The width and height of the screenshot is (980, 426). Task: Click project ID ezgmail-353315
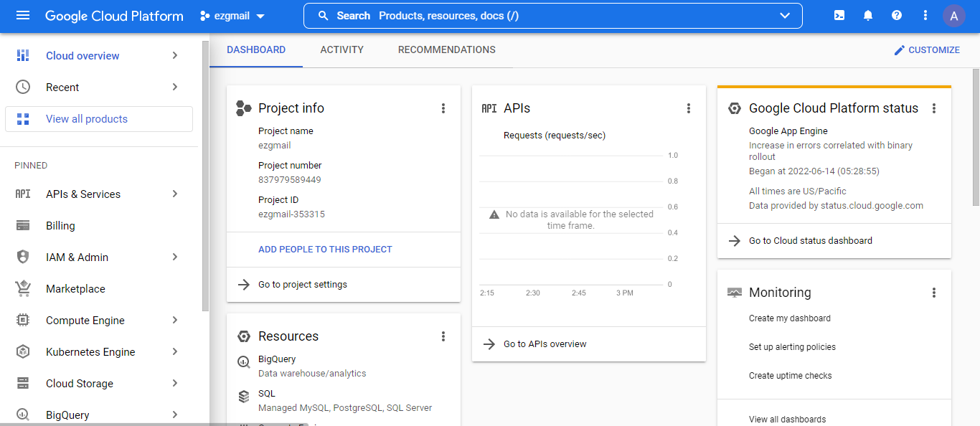point(291,214)
